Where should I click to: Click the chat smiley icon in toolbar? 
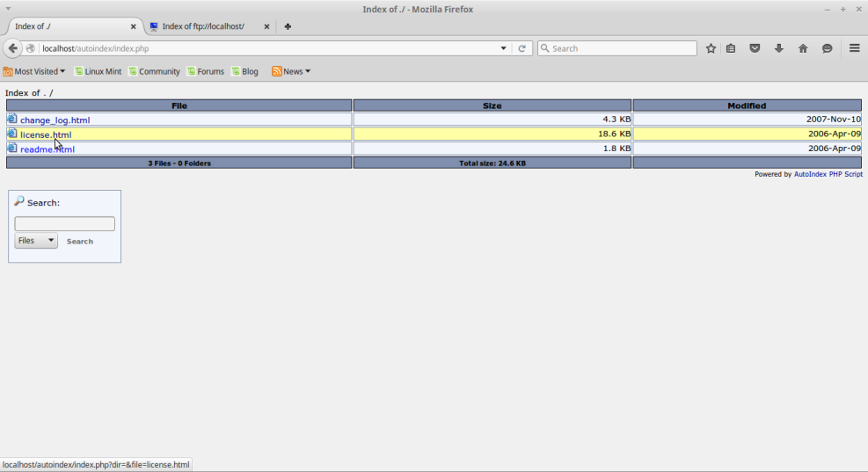pyautogui.click(x=828, y=48)
